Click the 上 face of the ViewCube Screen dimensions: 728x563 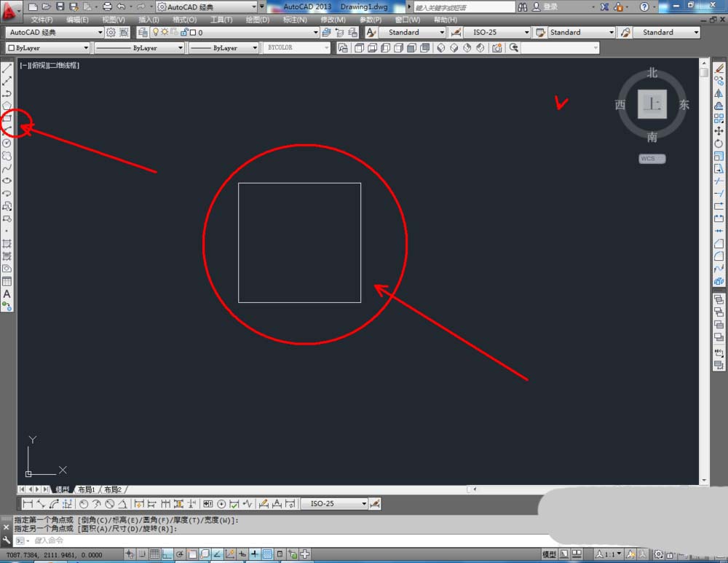(652, 104)
